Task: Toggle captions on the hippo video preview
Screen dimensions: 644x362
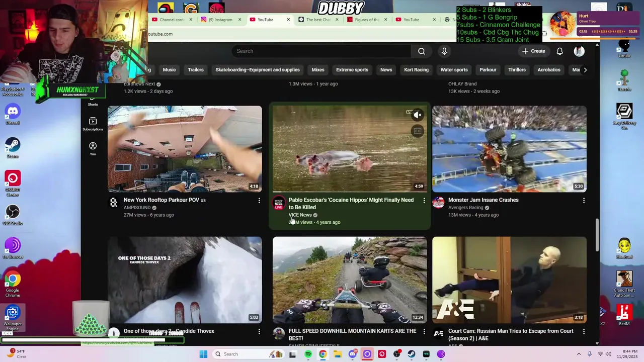Action: 417,131
